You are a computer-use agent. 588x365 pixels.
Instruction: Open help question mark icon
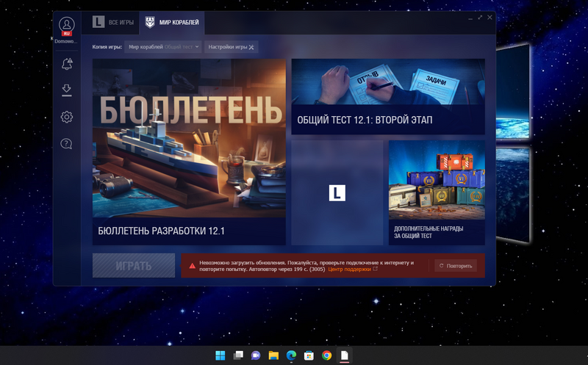click(x=66, y=143)
